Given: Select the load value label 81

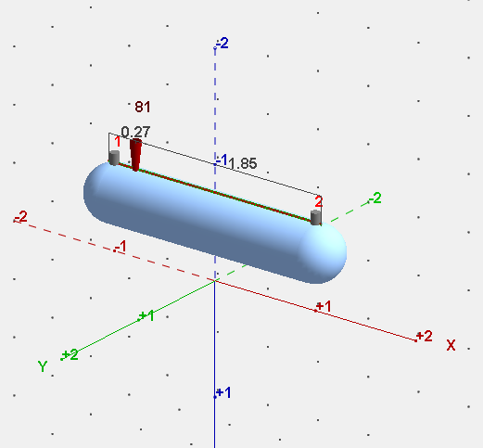Looking at the screenshot, I should pos(143,108).
